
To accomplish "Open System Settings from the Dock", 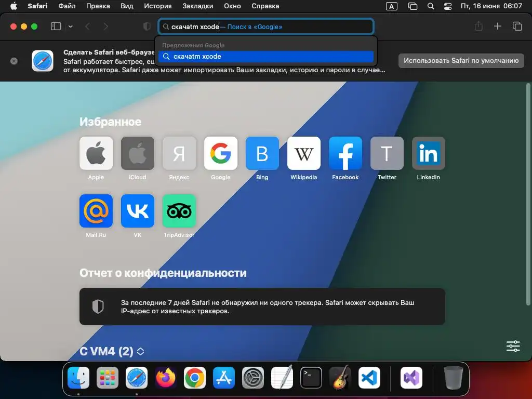I will 253,378.
